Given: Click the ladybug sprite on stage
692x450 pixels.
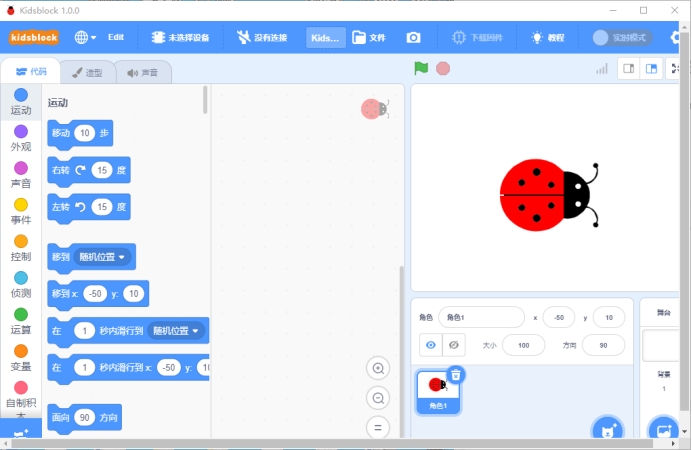Looking at the screenshot, I should click(549, 195).
